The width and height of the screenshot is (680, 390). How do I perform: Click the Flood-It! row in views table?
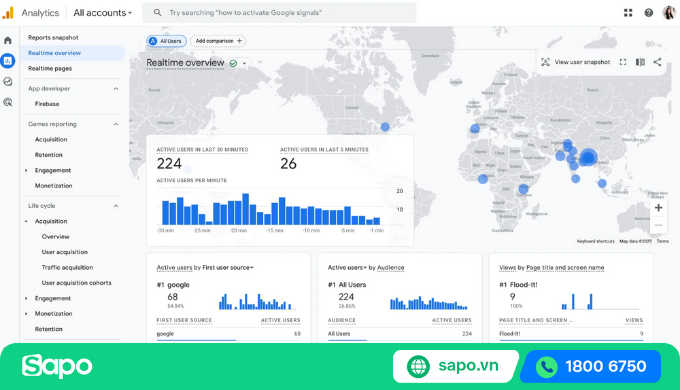tap(571, 334)
